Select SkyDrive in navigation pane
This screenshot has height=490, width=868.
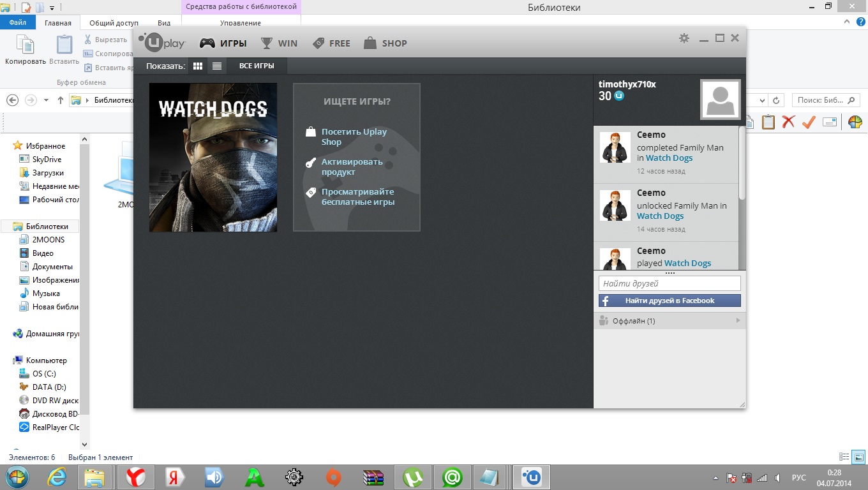pyautogui.click(x=40, y=160)
